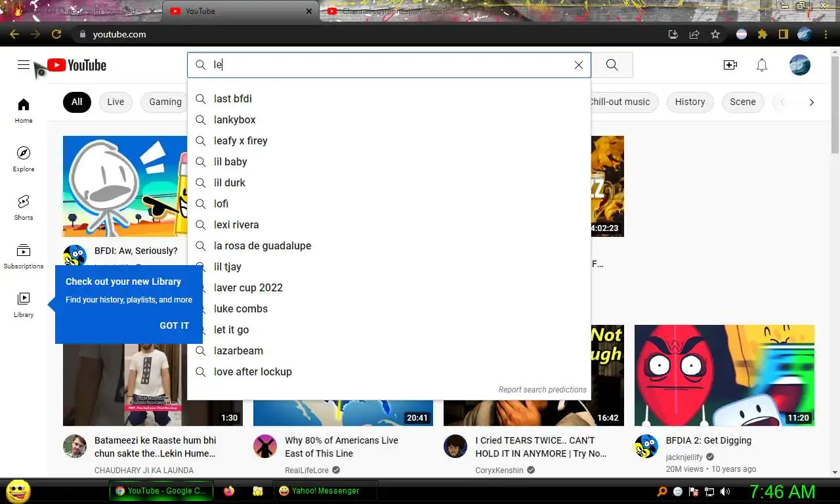Choose suggestion "love after lockup"
Screen dimensions: 840x504
[x=389, y=371]
